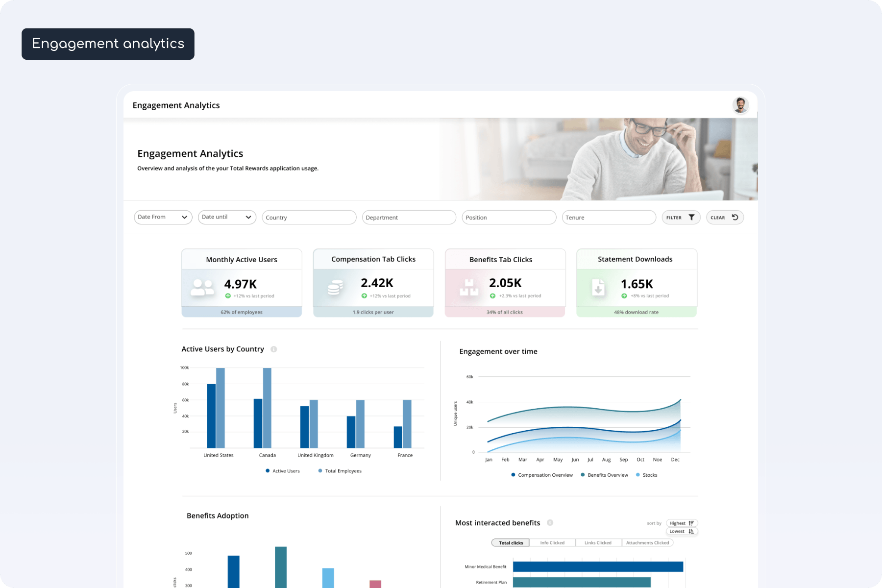Select the Attachments Clicked tab
The height and width of the screenshot is (588, 882).
click(x=647, y=543)
